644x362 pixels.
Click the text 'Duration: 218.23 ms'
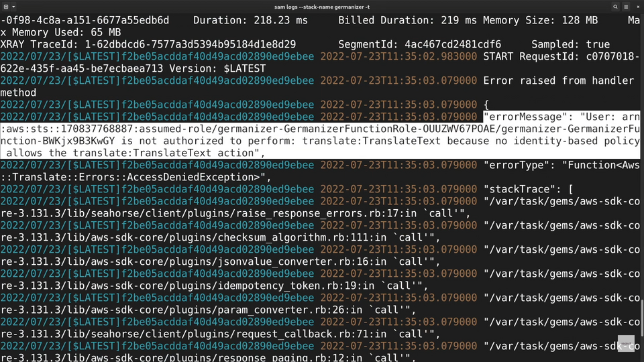click(250, 21)
